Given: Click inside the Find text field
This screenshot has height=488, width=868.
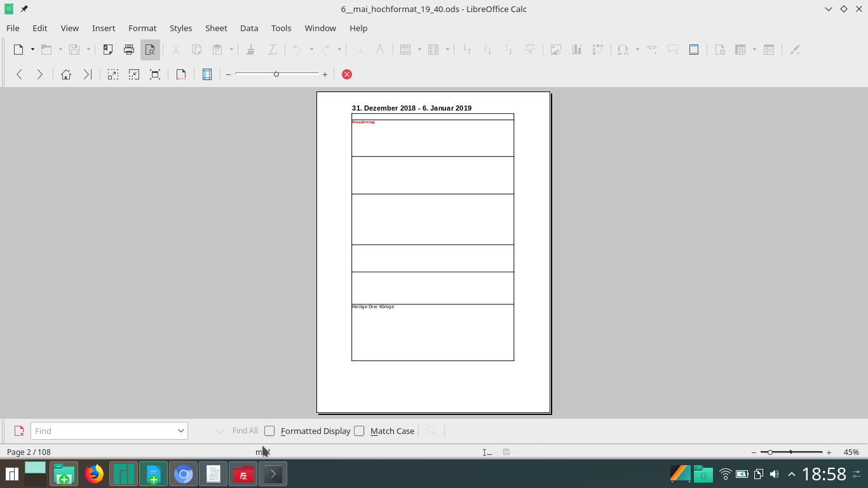Looking at the screenshot, I should point(102,431).
